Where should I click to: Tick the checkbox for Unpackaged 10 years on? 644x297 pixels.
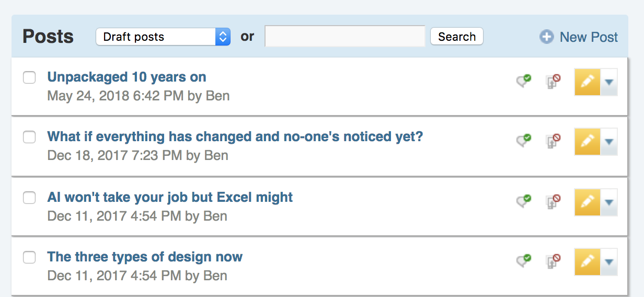(x=29, y=77)
